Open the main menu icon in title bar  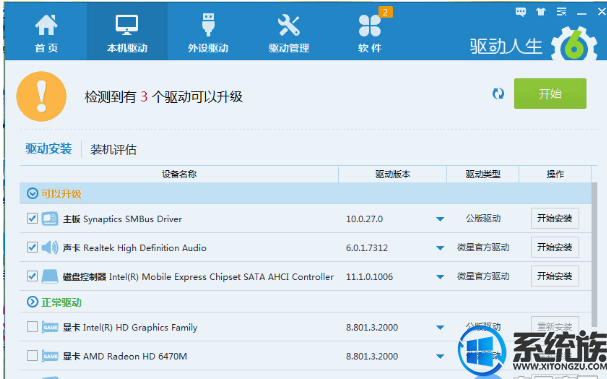click(561, 12)
